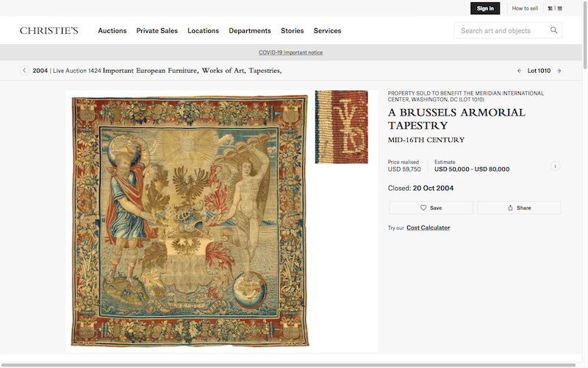Select the Property Sold to Benefit heading
The height and width of the screenshot is (368, 588).
coord(466,96)
